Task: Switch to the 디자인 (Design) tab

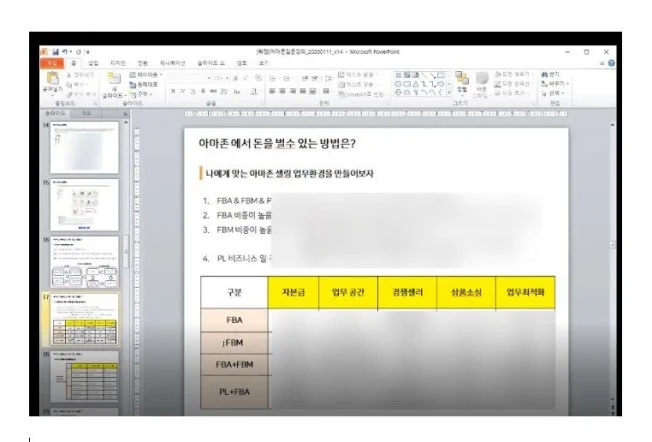Action: coord(118,63)
